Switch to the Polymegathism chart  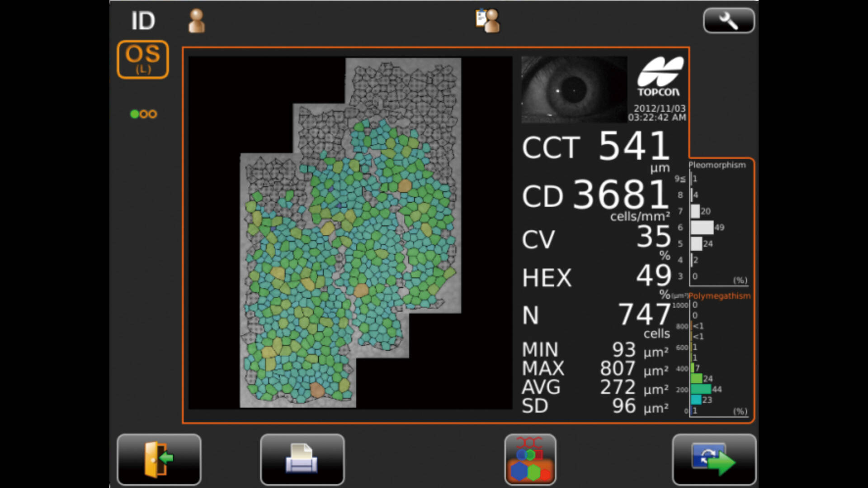(x=719, y=296)
